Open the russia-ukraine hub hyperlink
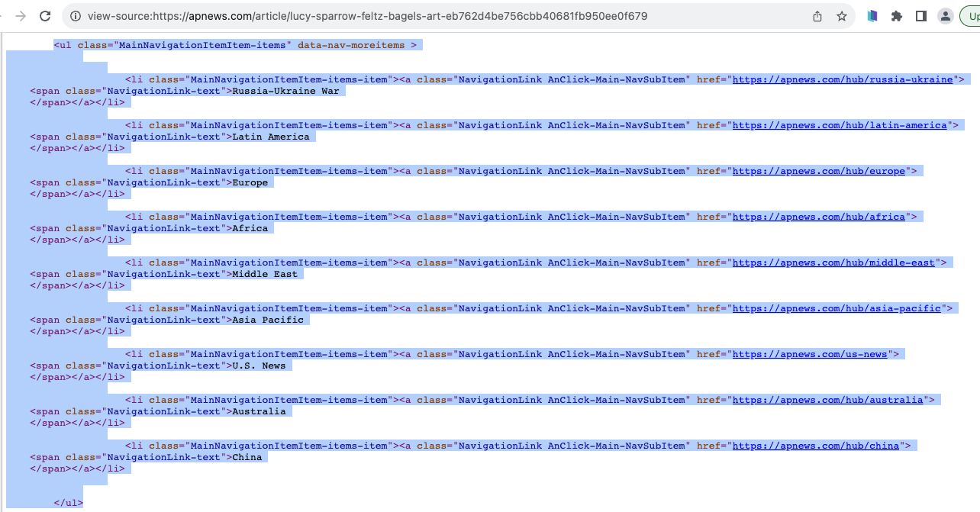980x512 pixels. 843,79
